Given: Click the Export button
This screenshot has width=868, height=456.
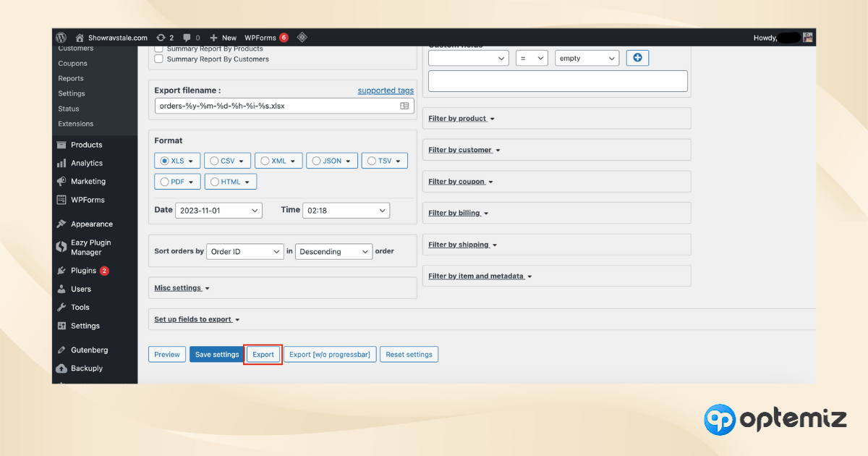Looking at the screenshot, I should 263,355.
